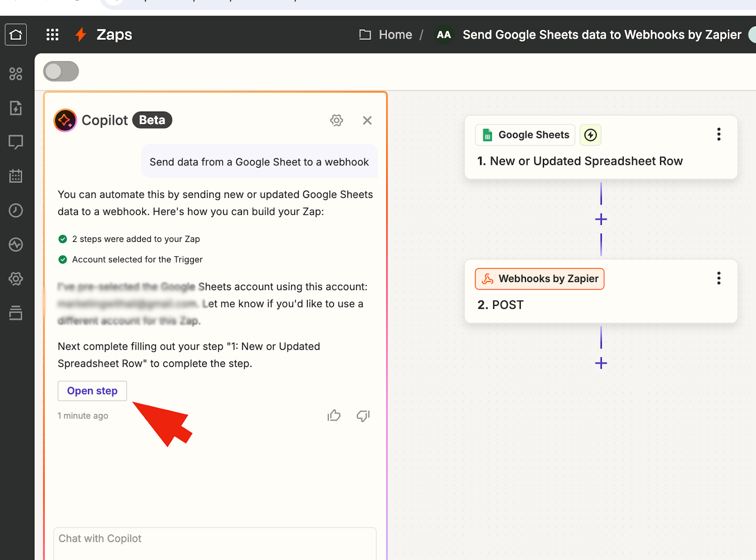Click the Open step button
Viewport: 756px width, 560px height.
pos(92,391)
